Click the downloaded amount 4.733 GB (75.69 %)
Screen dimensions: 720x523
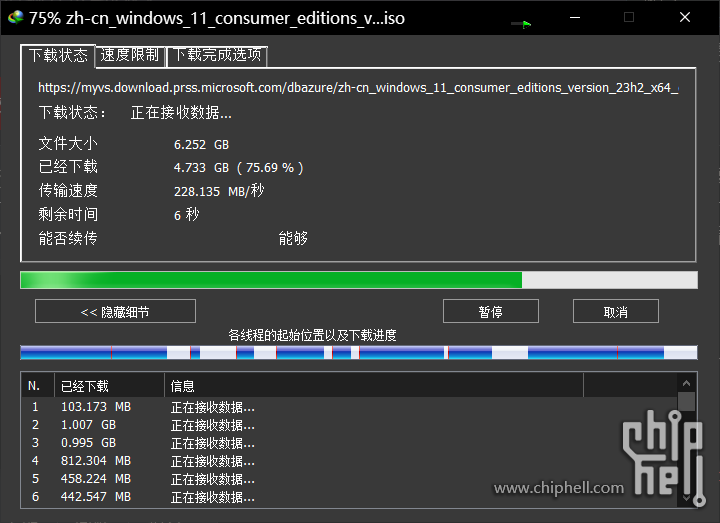(x=238, y=168)
